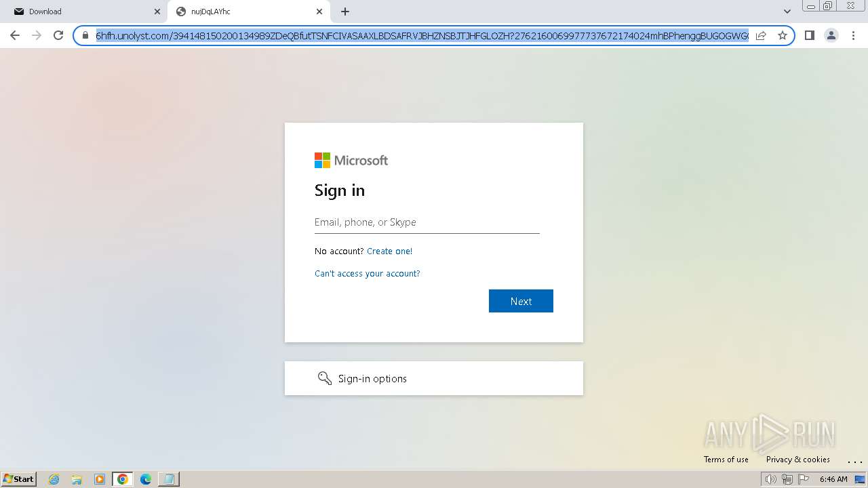Select the Chrome taskbar icon
Screen dimensions: 868x488
coord(123,479)
